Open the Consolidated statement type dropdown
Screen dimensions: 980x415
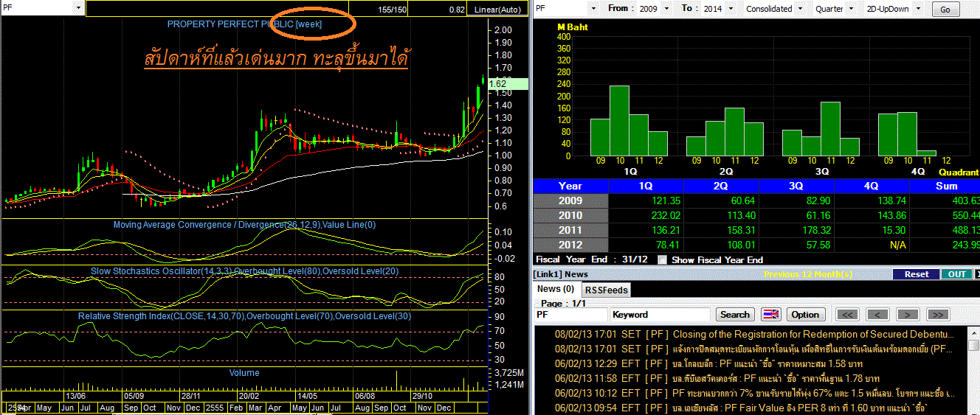[x=798, y=9]
